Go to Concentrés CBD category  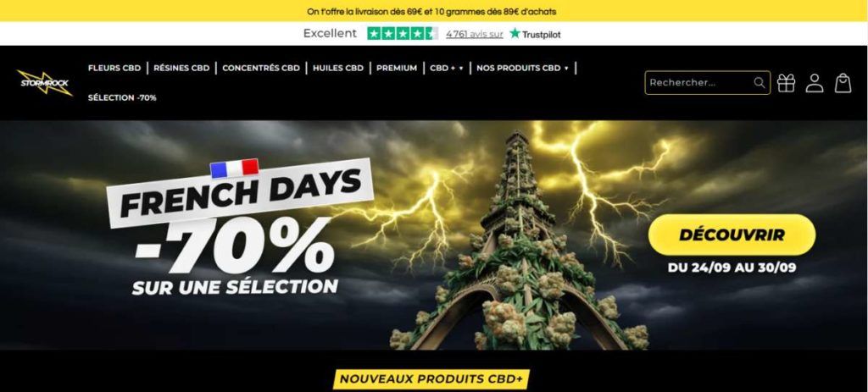(261, 68)
